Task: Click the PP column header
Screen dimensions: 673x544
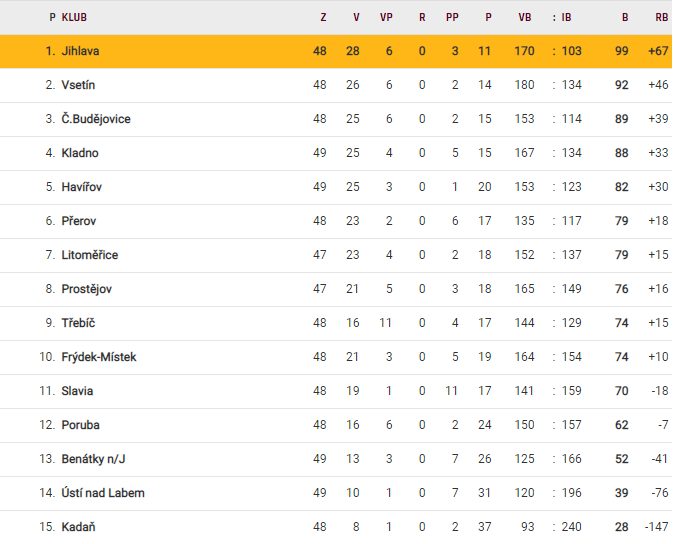Action: click(x=455, y=17)
